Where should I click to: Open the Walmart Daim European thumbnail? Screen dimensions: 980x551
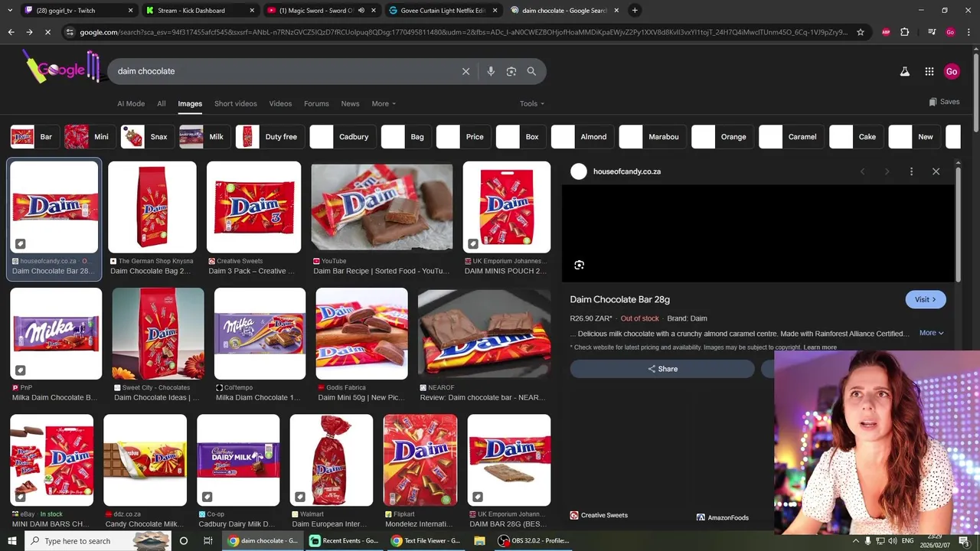coord(332,460)
